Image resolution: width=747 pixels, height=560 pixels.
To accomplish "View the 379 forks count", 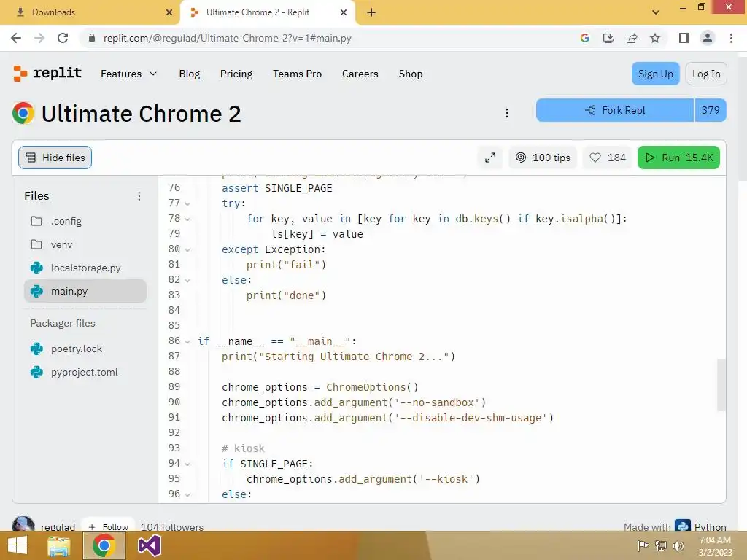I will pyautogui.click(x=711, y=110).
